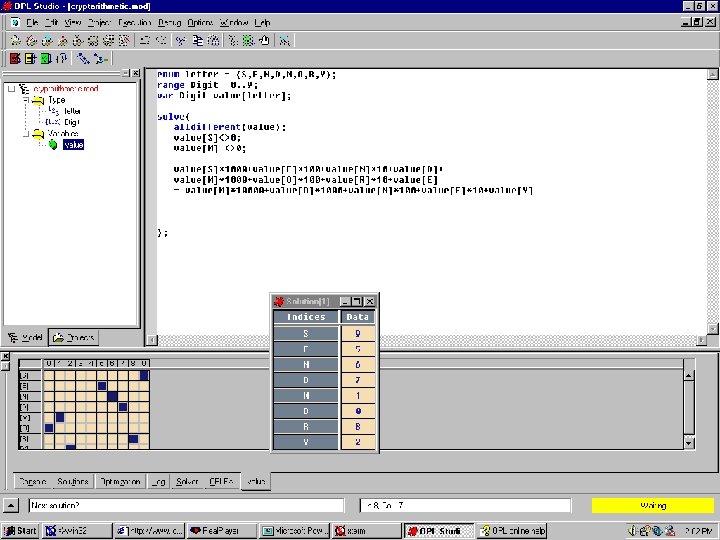Screen dimensions: 720x540
Task: Switch to the Optimization tab
Action: [x=120, y=481]
